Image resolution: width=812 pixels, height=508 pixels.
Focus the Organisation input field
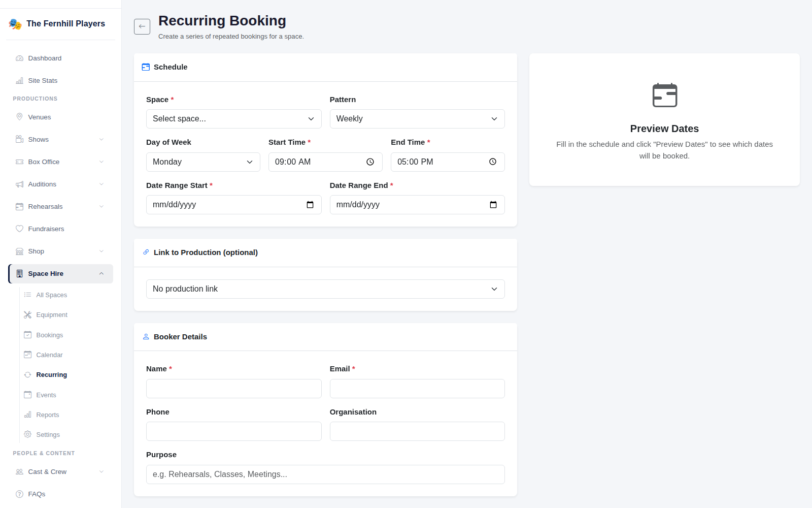(417, 431)
